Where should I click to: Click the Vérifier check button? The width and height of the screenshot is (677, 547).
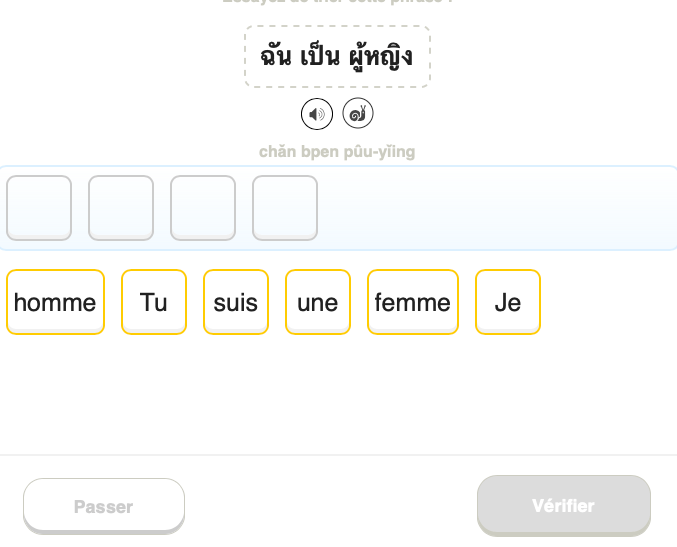point(564,506)
